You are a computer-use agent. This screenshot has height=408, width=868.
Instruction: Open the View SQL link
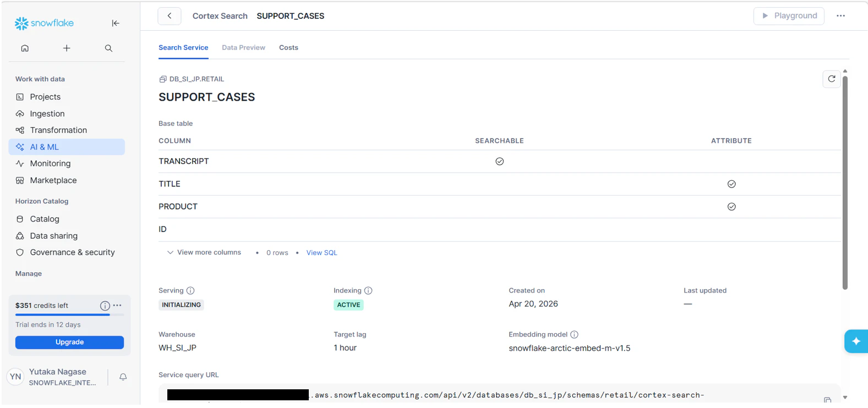click(x=321, y=253)
